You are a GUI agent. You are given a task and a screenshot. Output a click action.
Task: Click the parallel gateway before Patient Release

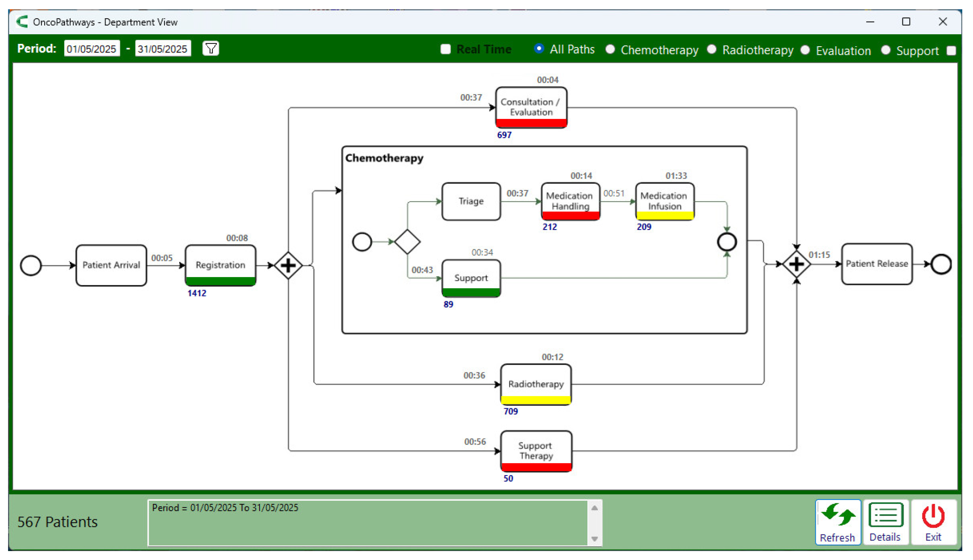point(796,264)
